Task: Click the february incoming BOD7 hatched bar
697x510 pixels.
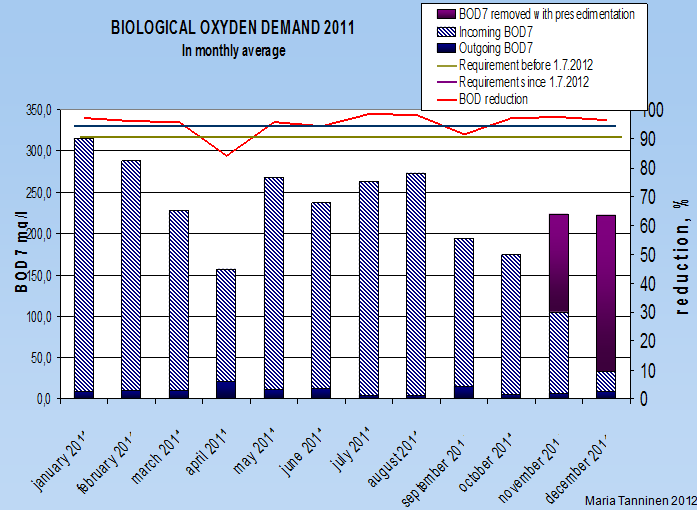Action: pyautogui.click(x=131, y=275)
